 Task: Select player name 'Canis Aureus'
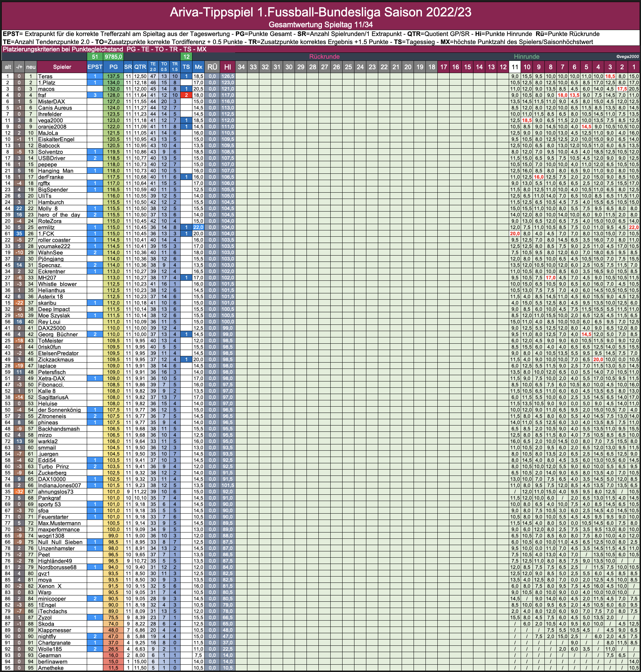pos(55,108)
